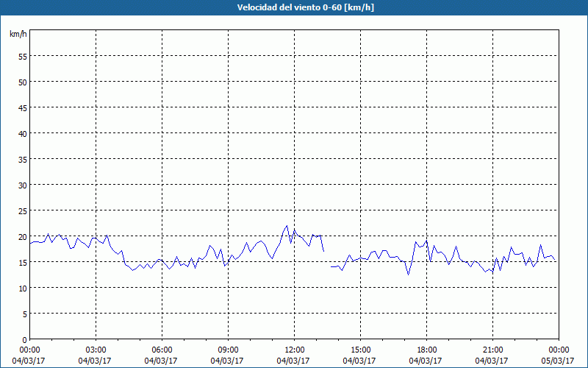The height and width of the screenshot is (368, 588).
Task: Select the y-axis tick label "15"
Action: coord(23,263)
